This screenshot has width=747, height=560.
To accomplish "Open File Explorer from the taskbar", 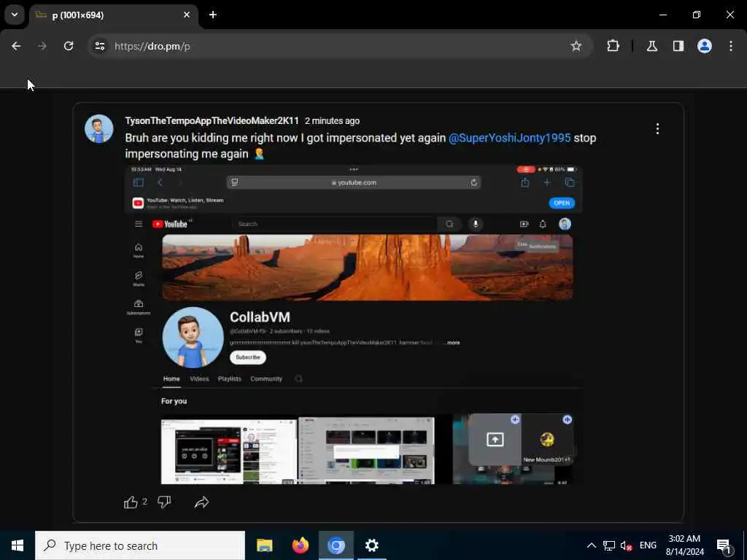I will pos(264,545).
